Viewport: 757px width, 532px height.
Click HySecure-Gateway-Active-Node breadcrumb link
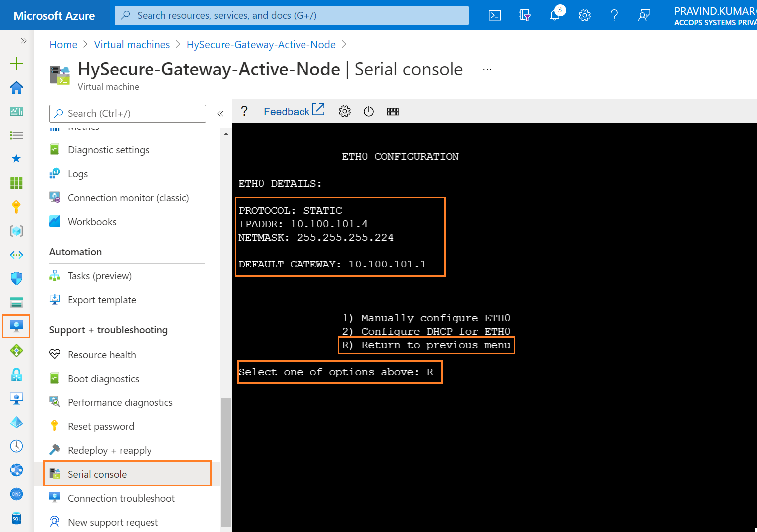pos(261,45)
